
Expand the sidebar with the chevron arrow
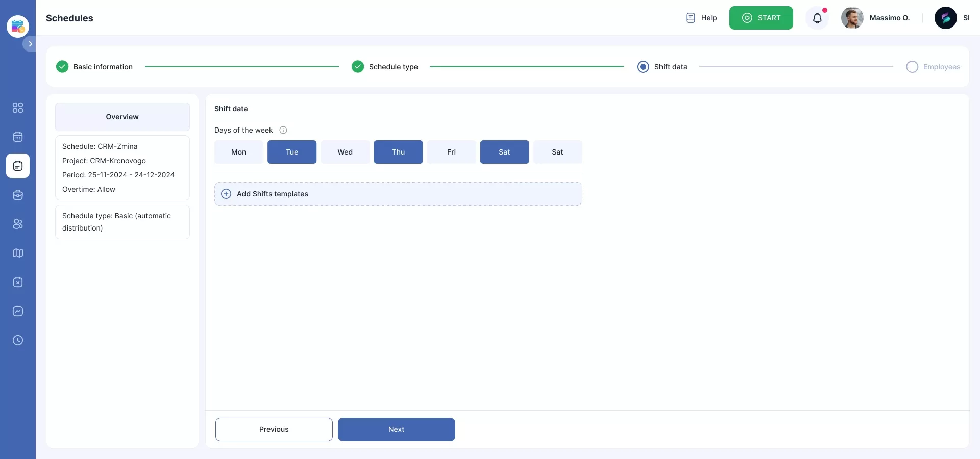point(30,44)
